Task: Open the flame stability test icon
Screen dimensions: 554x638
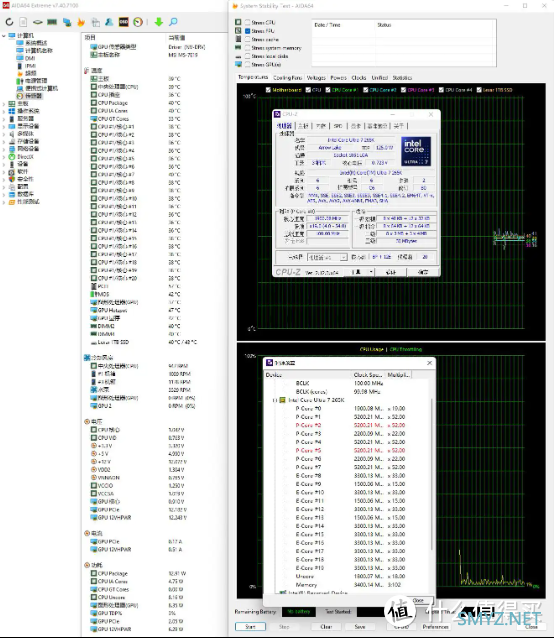Action: click(81, 22)
